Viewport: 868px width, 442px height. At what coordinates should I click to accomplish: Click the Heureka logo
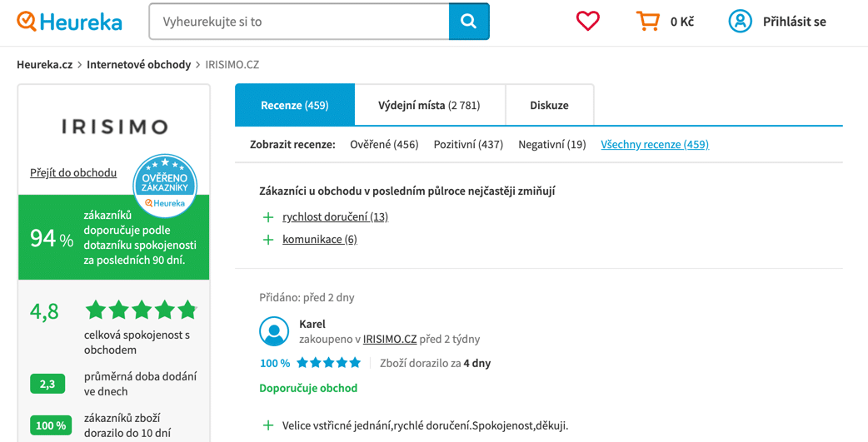69,22
